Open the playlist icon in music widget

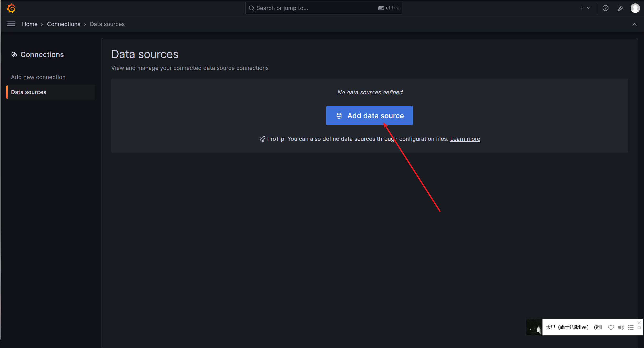click(631, 327)
